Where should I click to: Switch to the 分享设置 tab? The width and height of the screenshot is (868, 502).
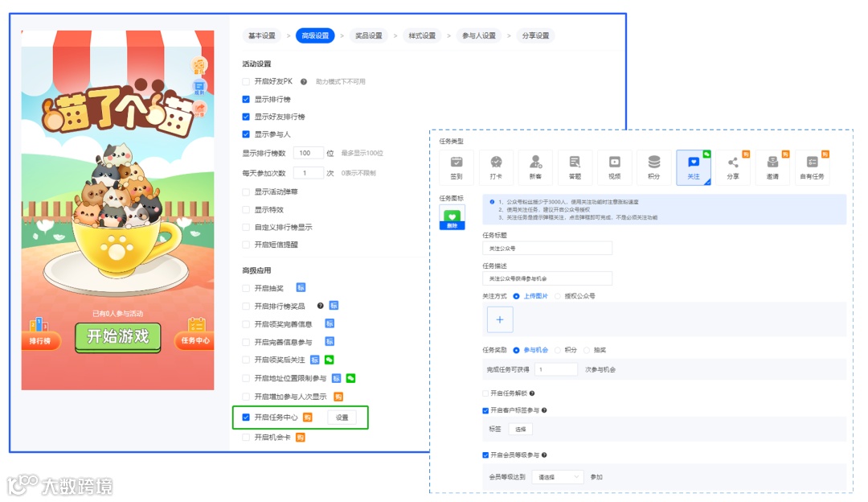click(536, 35)
